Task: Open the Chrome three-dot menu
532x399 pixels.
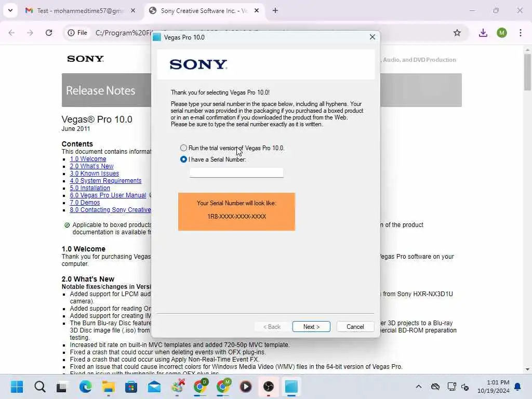Action: click(x=521, y=33)
